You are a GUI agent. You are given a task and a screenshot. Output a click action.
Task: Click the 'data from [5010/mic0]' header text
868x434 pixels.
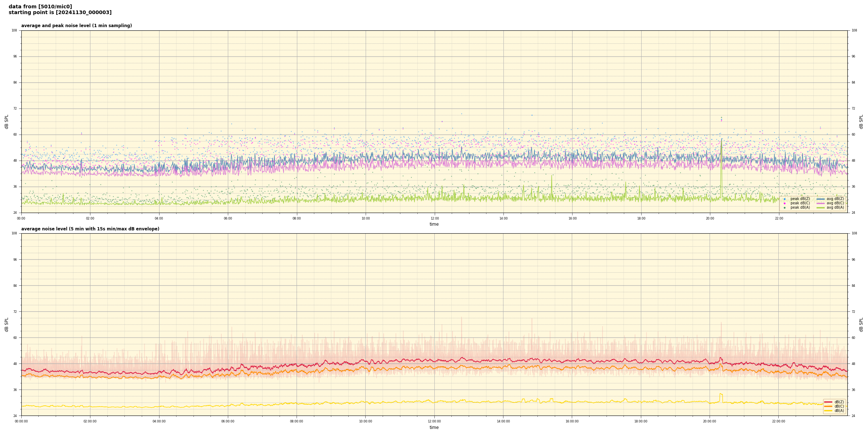pos(40,7)
